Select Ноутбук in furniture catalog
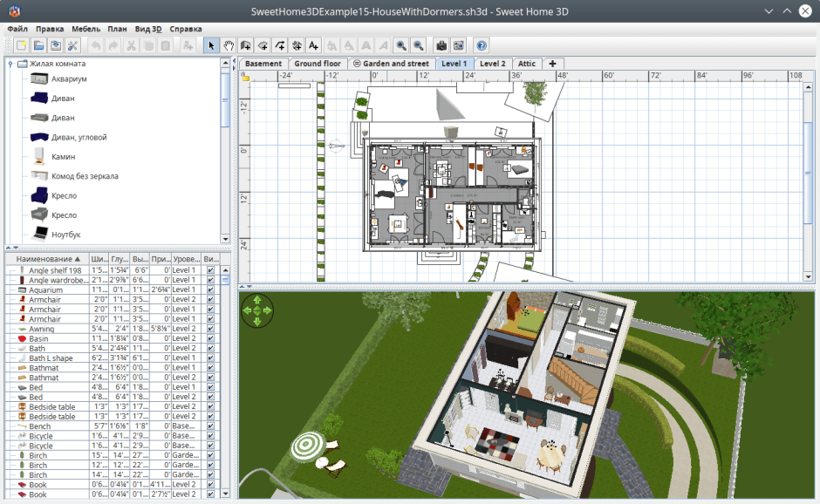Screen dimensions: 820x504 pyautogui.click(x=66, y=235)
